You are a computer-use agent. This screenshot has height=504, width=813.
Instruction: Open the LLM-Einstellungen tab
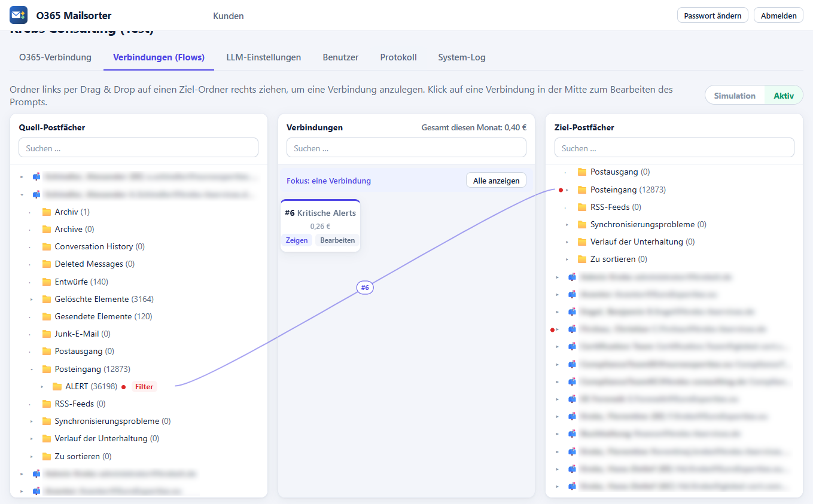click(x=264, y=57)
